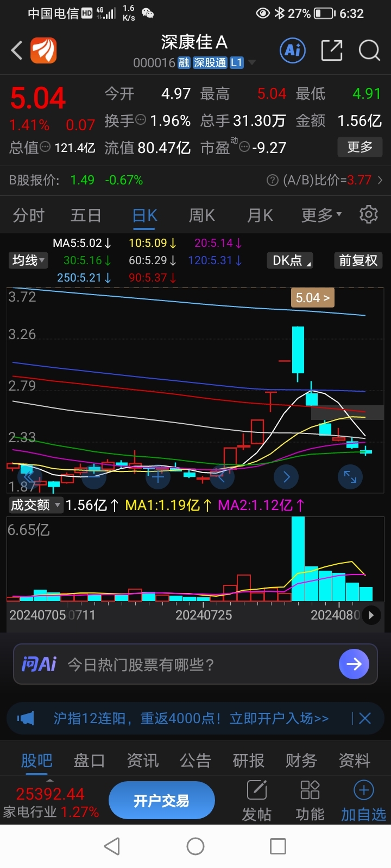Tap chart zoom-out minus icon
This screenshot has width=391, height=868.
point(93,477)
